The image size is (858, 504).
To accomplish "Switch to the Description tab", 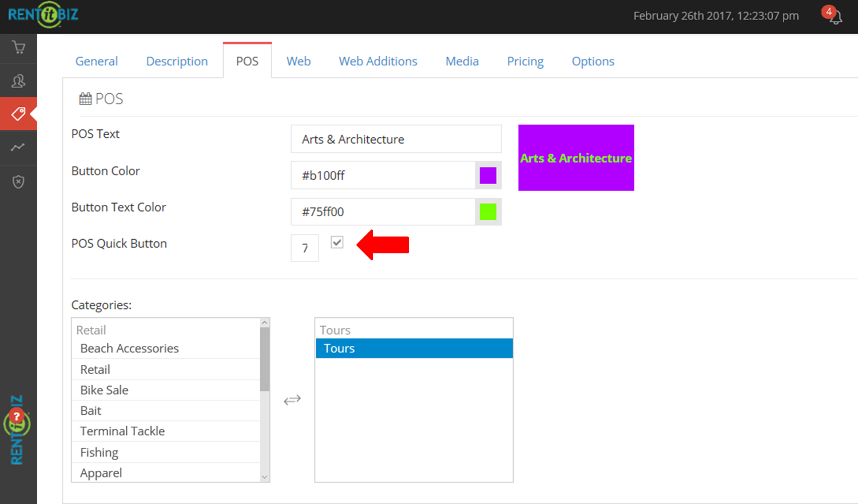I will 177,61.
